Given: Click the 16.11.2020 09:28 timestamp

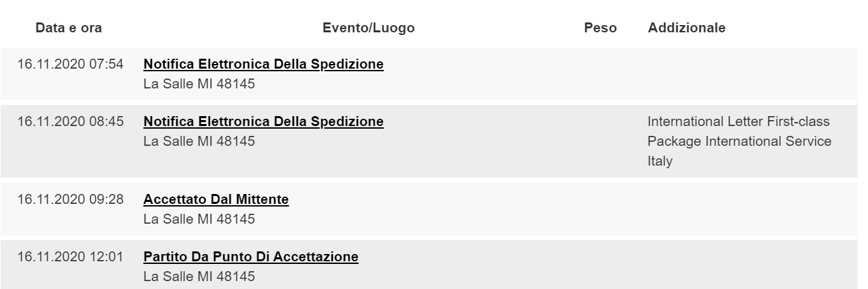Looking at the screenshot, I should (71, 199).
